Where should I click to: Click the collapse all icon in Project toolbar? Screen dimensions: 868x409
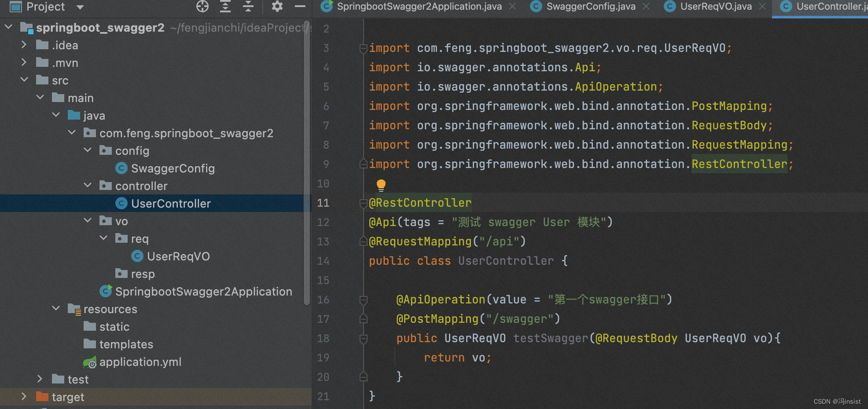(x=248, y=7)
